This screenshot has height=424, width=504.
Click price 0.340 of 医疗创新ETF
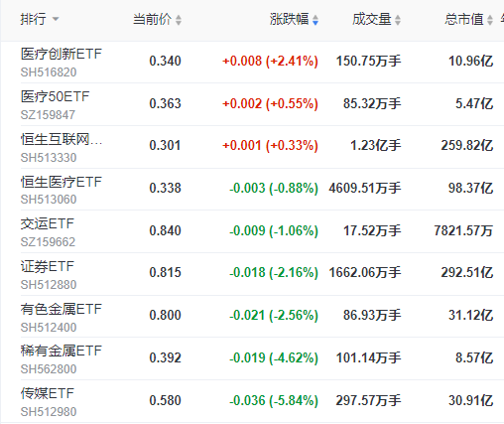[x=165, y=61]
